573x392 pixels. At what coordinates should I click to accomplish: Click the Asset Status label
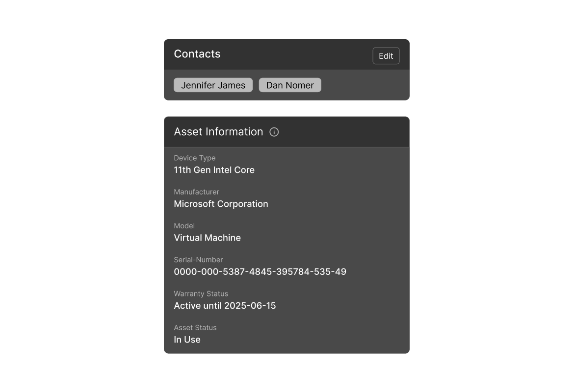[195, 328]
